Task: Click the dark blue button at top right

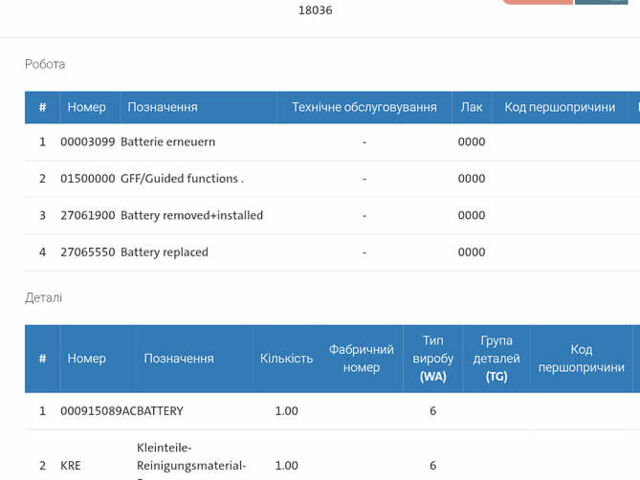Action: (x=601, y=2)
